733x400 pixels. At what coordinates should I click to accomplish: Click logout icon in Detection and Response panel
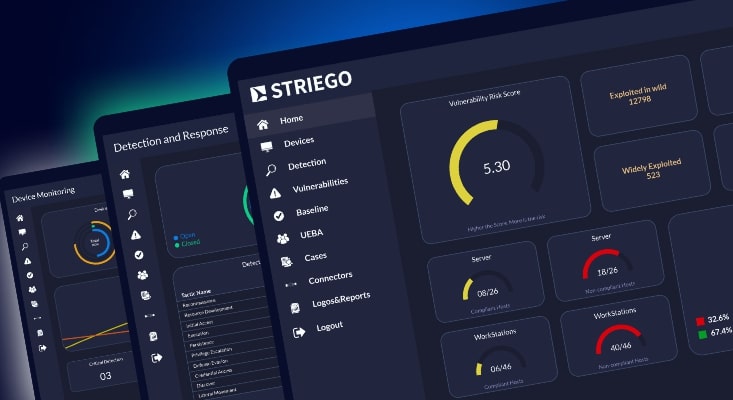157,357
